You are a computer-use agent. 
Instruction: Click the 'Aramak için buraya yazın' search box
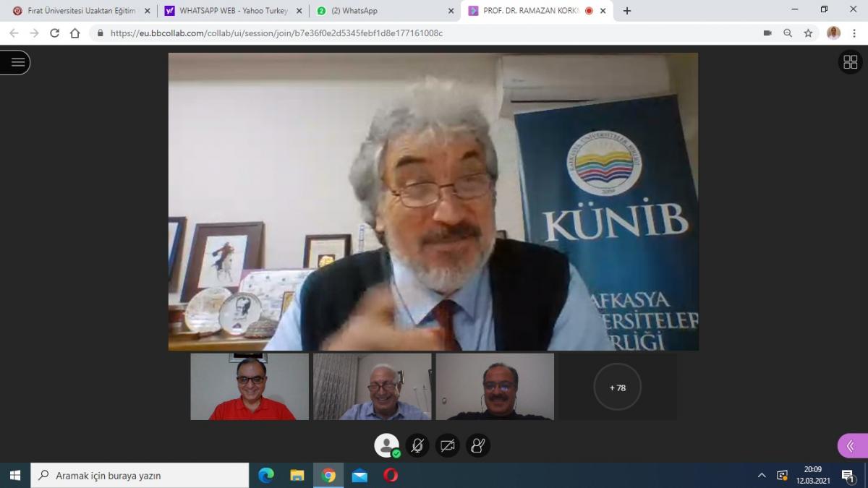coord(140,475)
